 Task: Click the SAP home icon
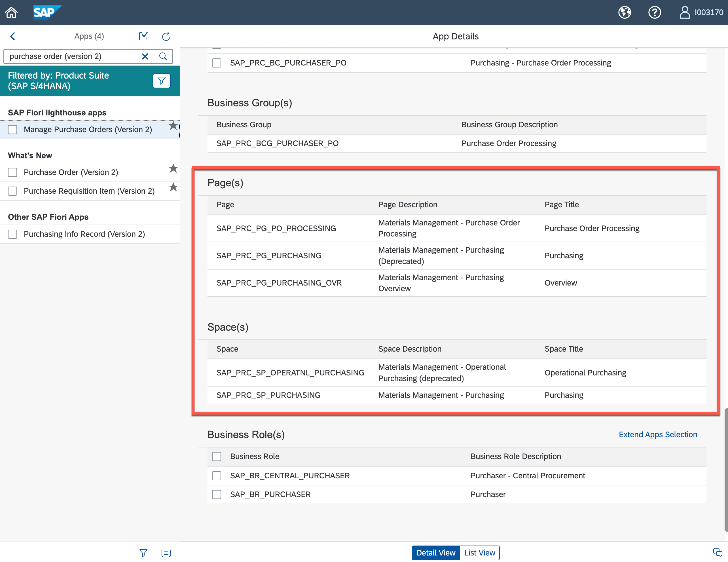pos(11,12)
